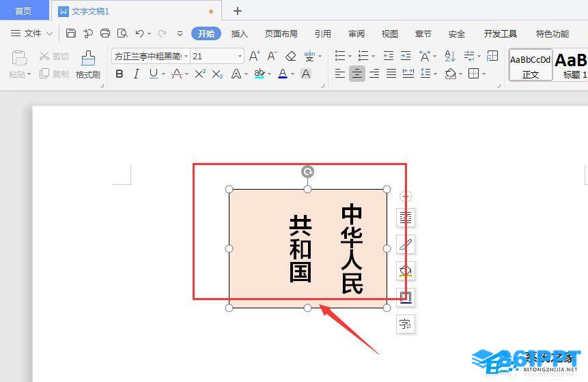
Task: Open the 文件 menu
Action: tap(31, 33)
